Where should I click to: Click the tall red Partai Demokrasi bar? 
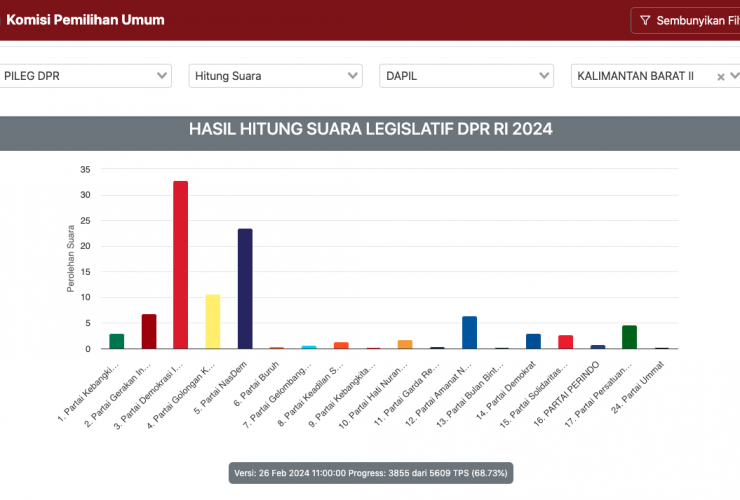(181, 265)
